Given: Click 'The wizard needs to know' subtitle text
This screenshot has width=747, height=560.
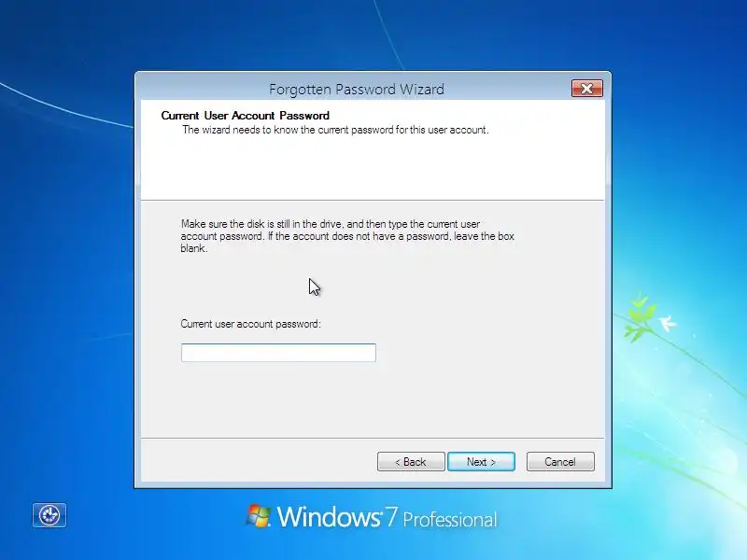Looking at the screenshot, I should pos(335,130).
